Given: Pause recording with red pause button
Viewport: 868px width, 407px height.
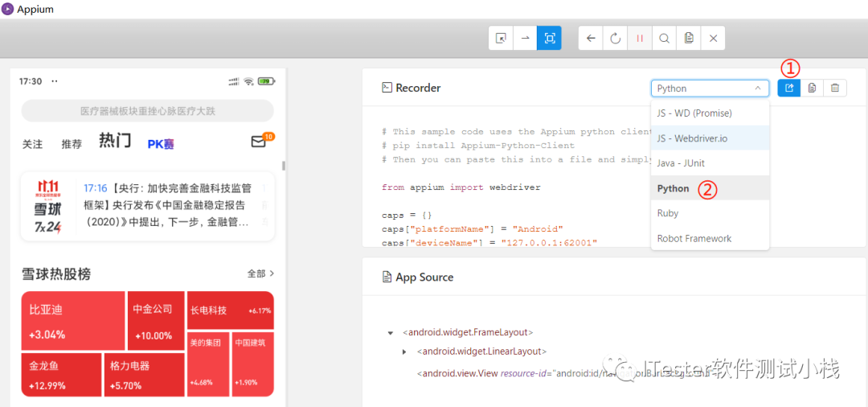Looking at the screenshot, I should point(640,39).
